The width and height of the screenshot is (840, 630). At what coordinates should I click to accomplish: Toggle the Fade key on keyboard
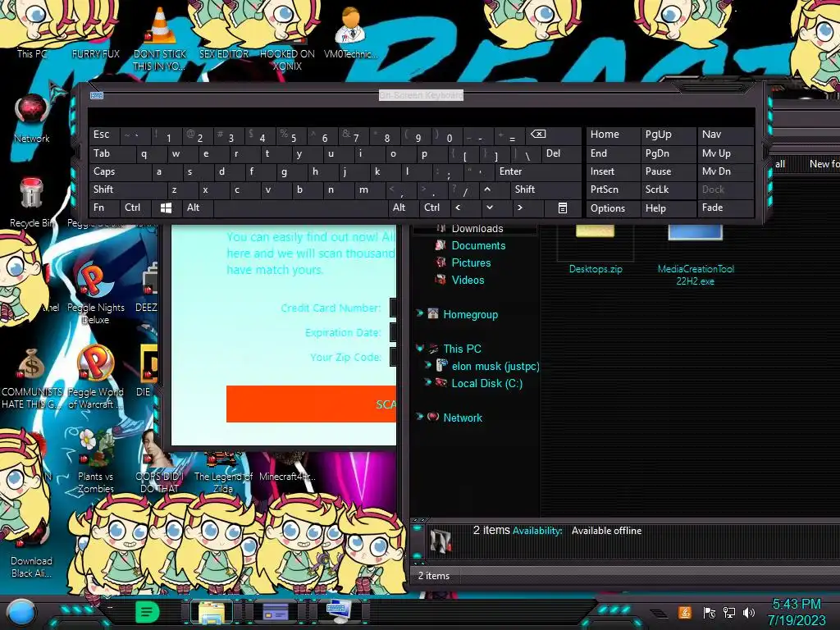[725, 208]
